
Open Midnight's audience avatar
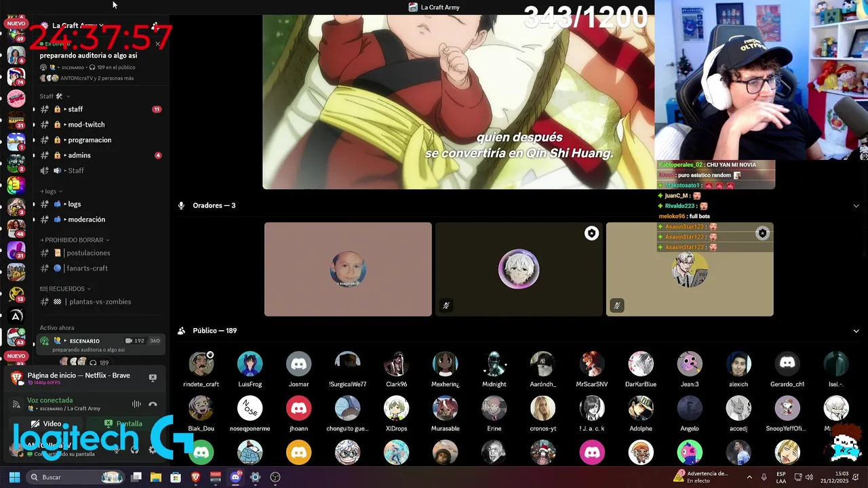(x=494, y=364)
